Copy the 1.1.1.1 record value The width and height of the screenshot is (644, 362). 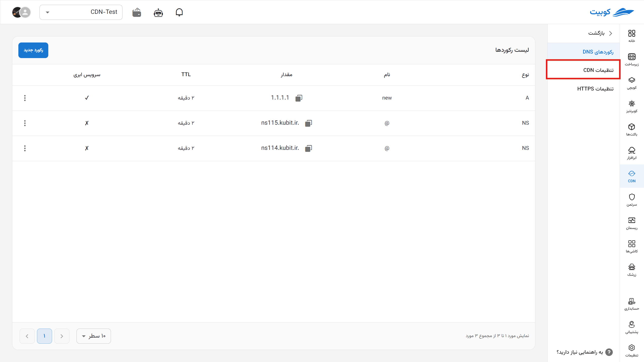pos(299,98)
